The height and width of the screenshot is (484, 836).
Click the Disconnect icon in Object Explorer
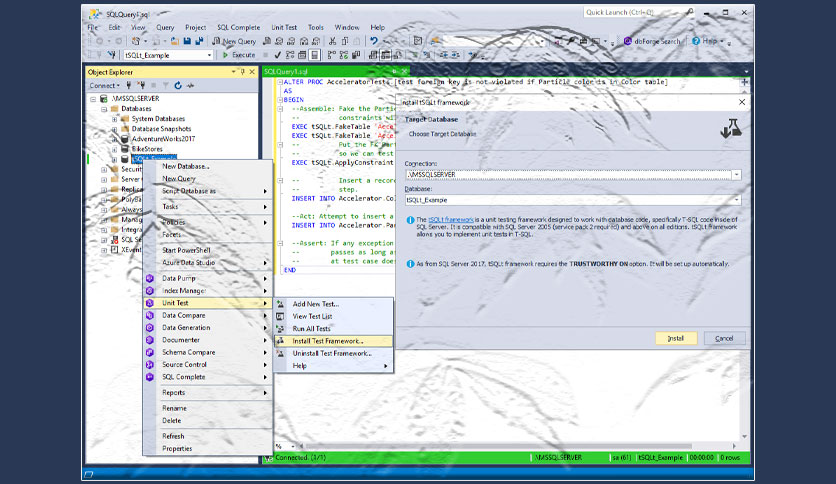coord(141,85)
